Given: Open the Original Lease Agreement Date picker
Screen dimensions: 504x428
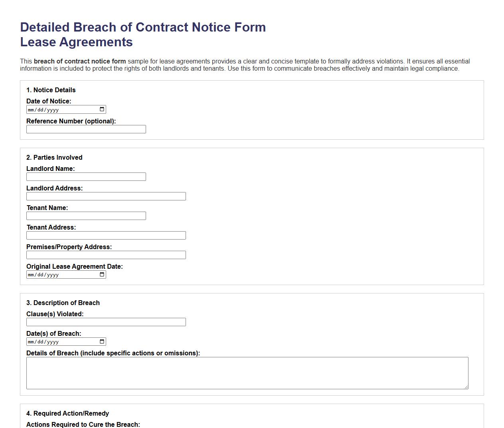Looking at the screenshot, I should (102, 274).
